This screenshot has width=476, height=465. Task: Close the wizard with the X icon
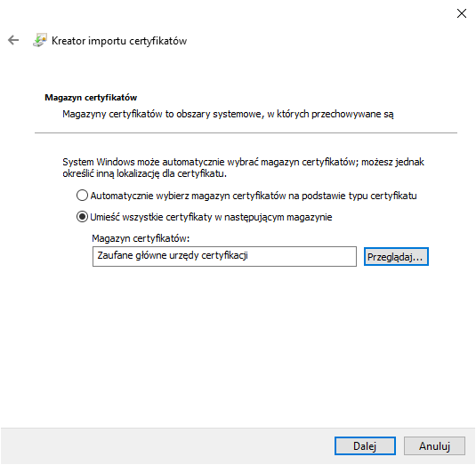tap(462, 13)
